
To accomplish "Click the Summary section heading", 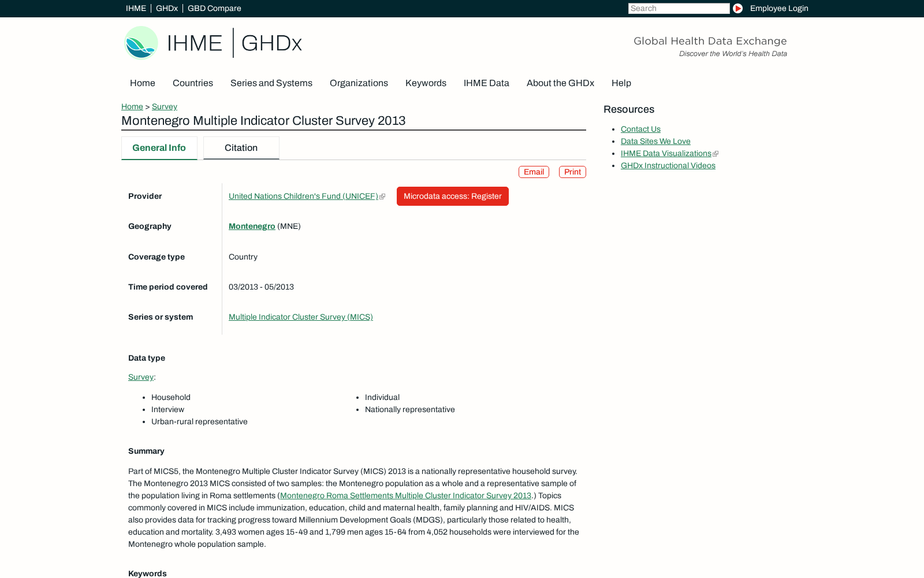I will pos(146,451).
